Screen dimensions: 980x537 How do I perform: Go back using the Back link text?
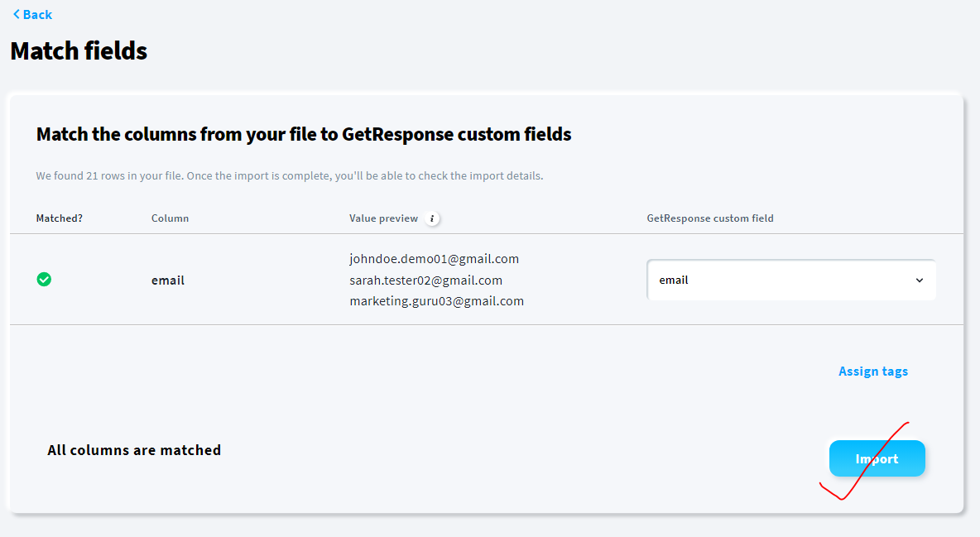point(37,14)
